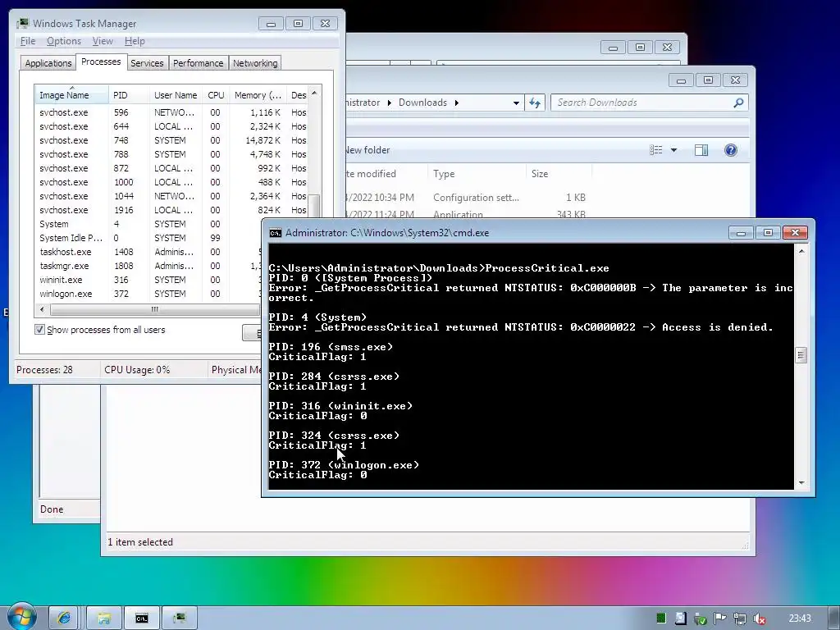The width and height of the screenshot is (840, 630).
Task: Launch Internet Explorer from taskbar
Action: click(64, 619)
